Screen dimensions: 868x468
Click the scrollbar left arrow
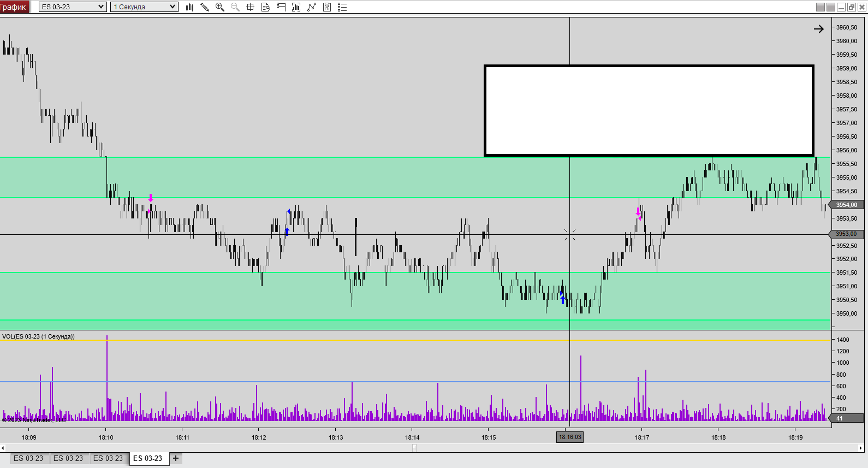(3, 448)
